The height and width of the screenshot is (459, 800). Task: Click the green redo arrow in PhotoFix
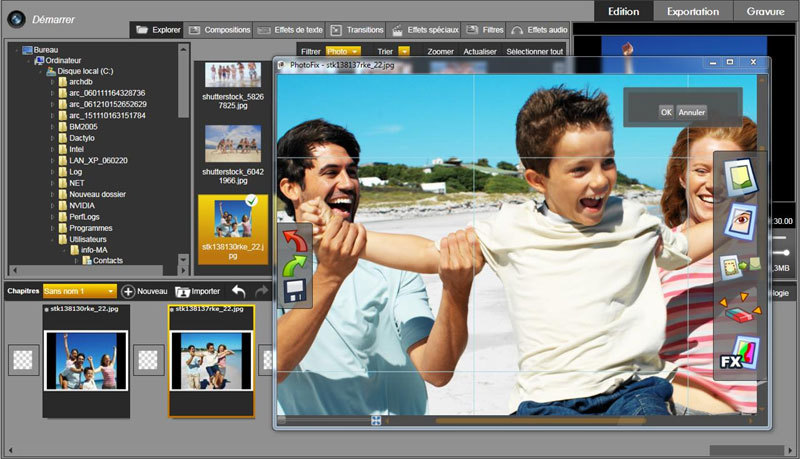[297, 266]
